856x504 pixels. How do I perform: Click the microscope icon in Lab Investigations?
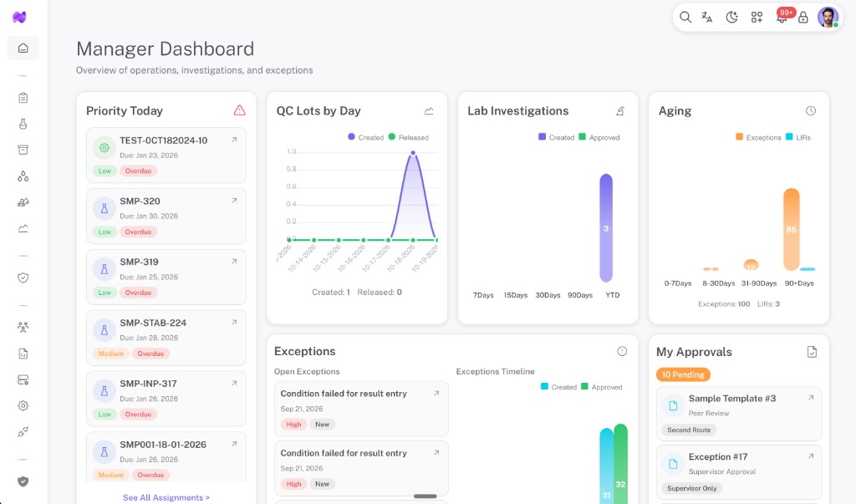[620, 111]
